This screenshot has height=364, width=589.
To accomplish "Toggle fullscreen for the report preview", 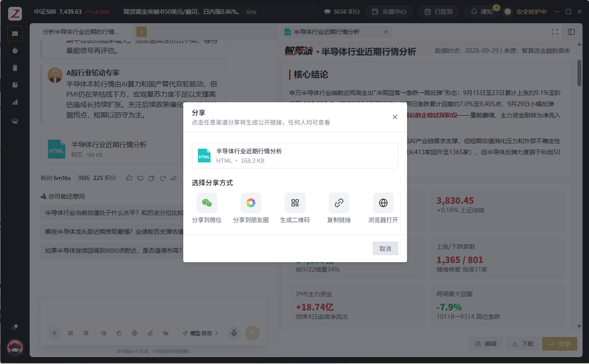I will click(555, 32).
